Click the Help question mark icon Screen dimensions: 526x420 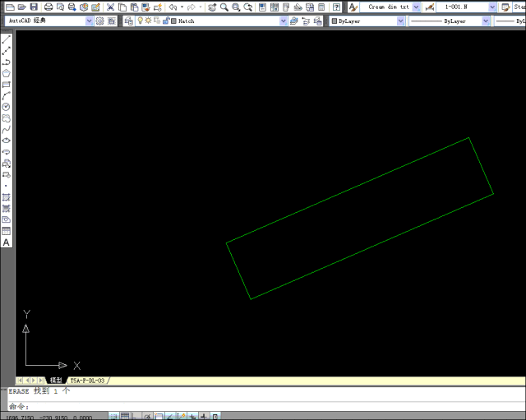tap(336, 7)
